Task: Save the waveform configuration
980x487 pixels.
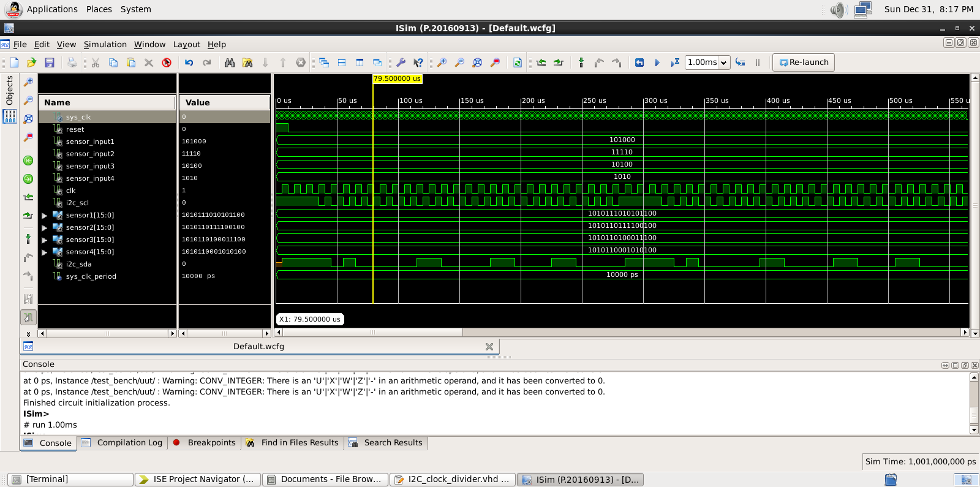Action: (50, 62)
